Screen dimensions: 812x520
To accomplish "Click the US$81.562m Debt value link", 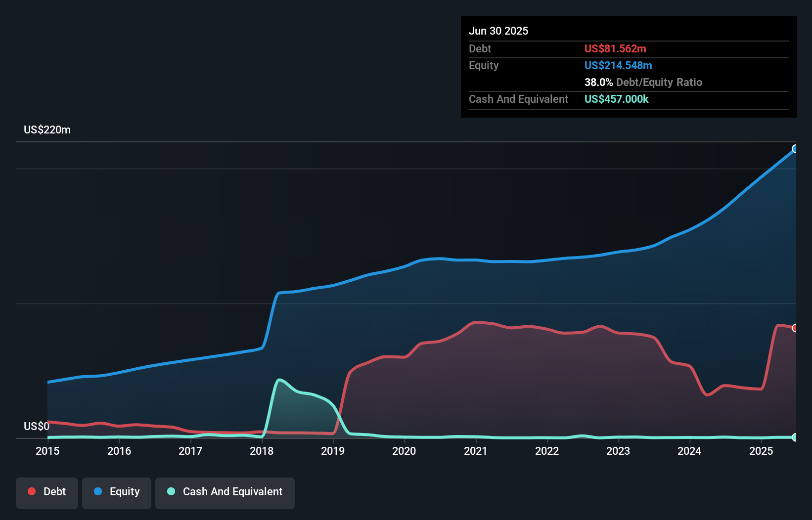I will click(615, 48).
